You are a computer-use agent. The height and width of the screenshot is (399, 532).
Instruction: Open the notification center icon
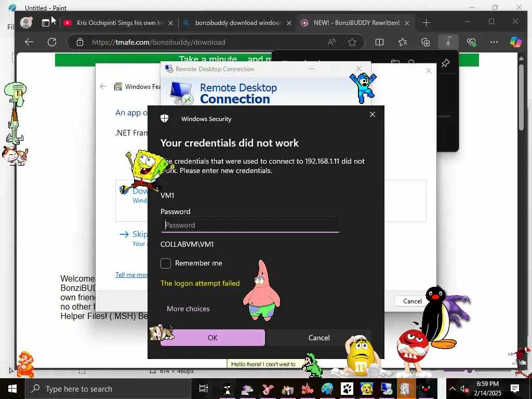tap(515, 389)
